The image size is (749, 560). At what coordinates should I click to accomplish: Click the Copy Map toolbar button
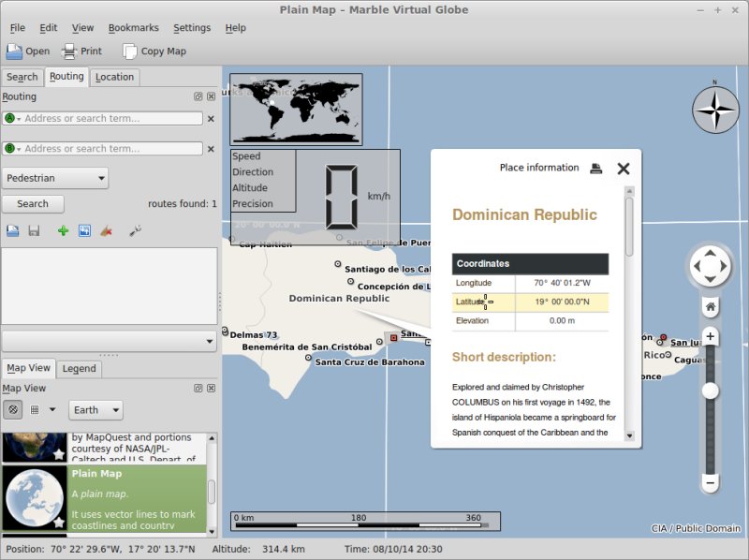click(154, 52)
